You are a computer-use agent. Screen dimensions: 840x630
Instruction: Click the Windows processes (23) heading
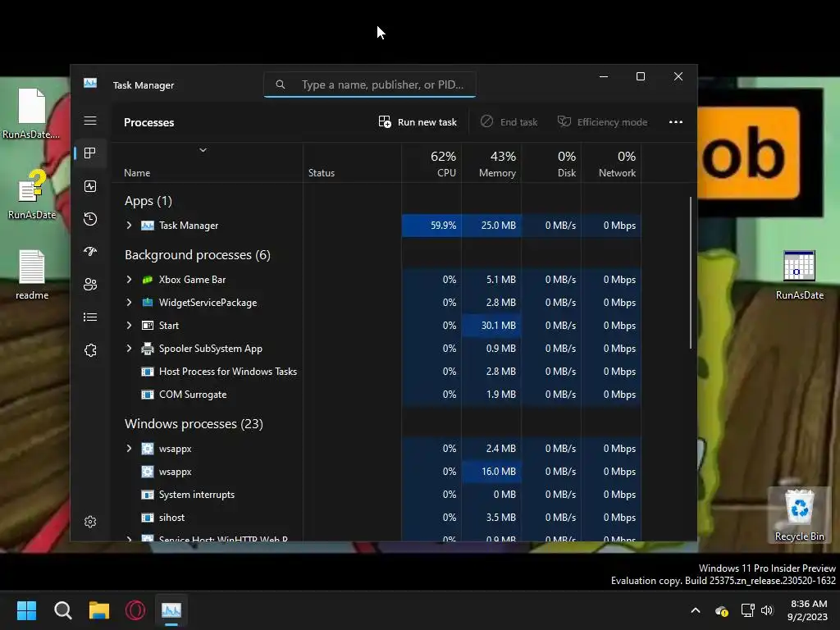click(x=194, y=424)
